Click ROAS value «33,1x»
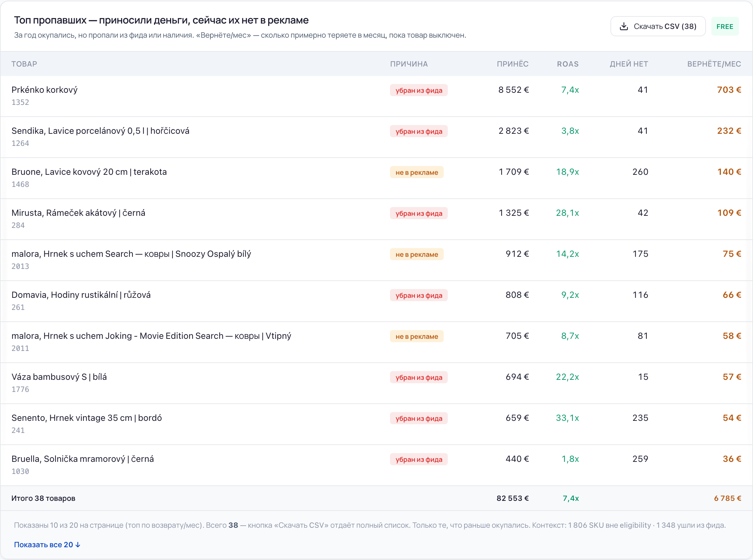The image size is (753, 560). [567, 418]
